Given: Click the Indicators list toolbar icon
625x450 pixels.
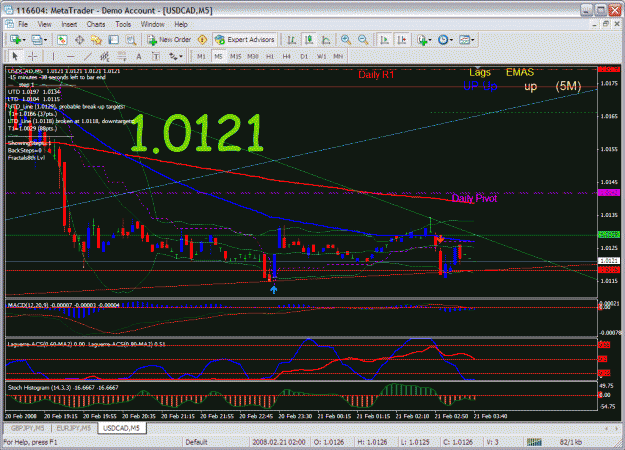Looking at the screenshot, I should click(422, 40).
